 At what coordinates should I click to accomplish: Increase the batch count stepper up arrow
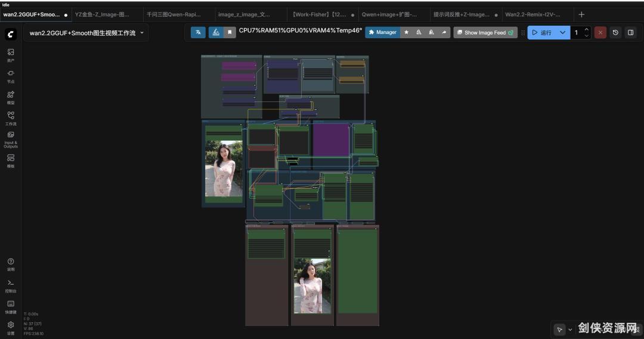[x=587, y=29]
